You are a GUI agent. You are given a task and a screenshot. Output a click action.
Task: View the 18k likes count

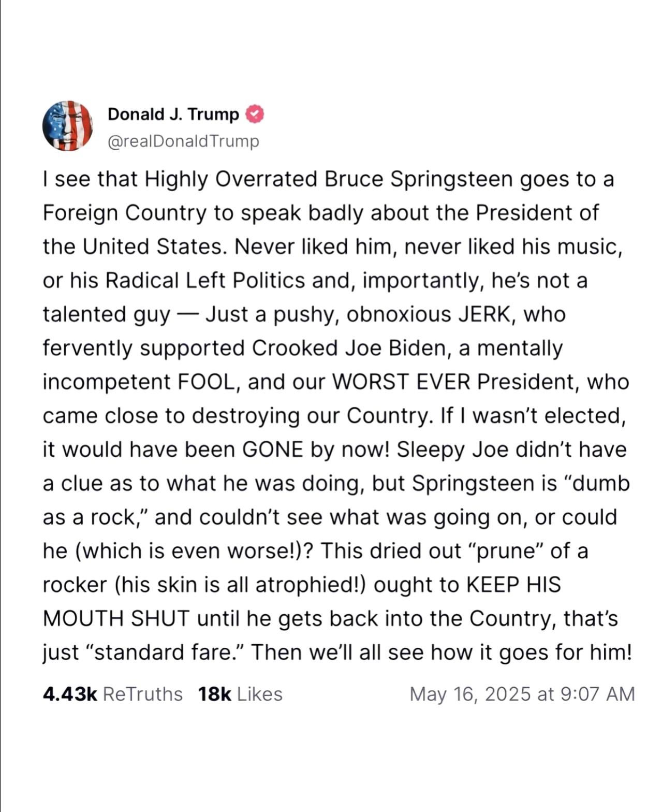[214, 694]
